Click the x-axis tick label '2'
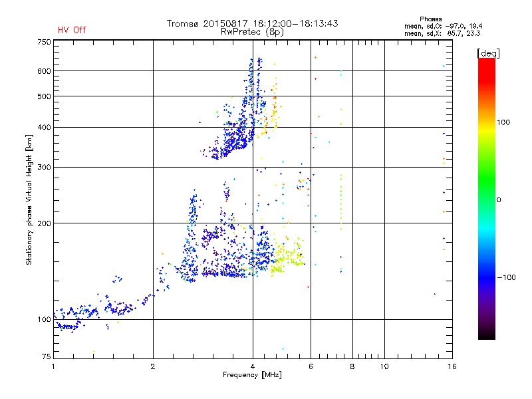This screenshot has height=399, width=532. pos(153,366)
